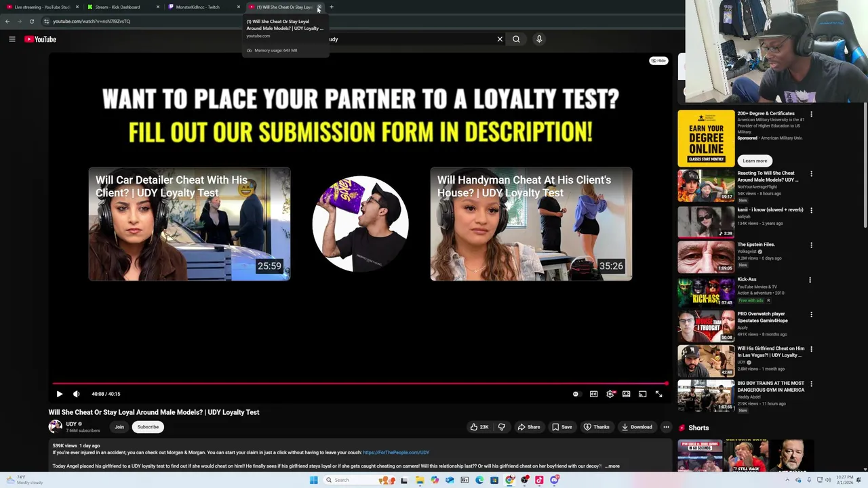
Task: Toggle subtitles/closed captions
Action: pos(593,394)
